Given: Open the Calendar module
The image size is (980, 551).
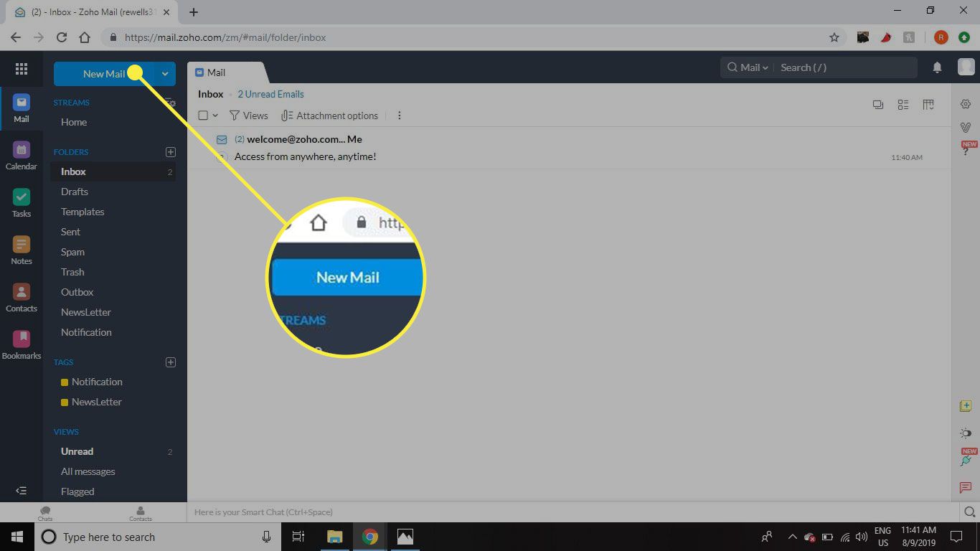Looking at the screenshot, I should click(22, 156).
